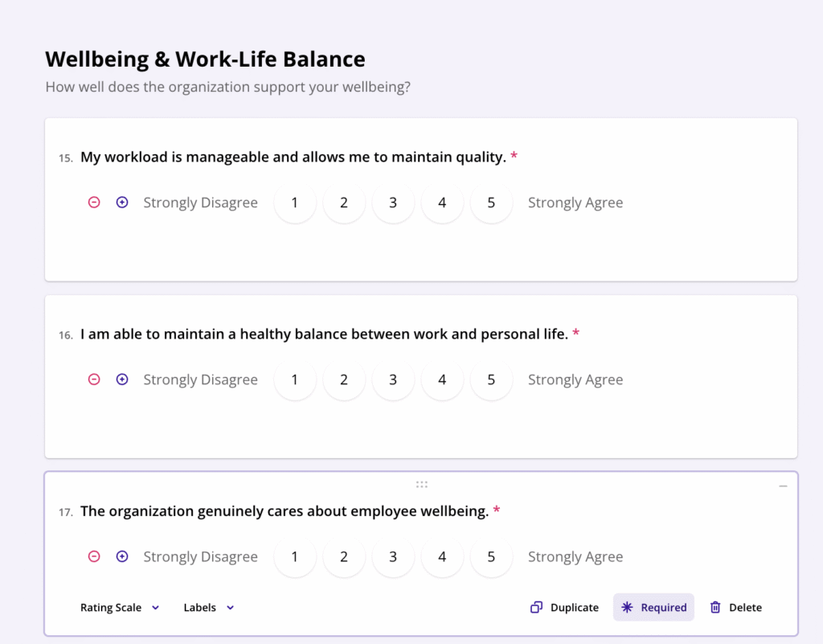Select rating 1 for employee wellbeing question
The height and width of the screenshot is (644, 823).
point(294,556)
